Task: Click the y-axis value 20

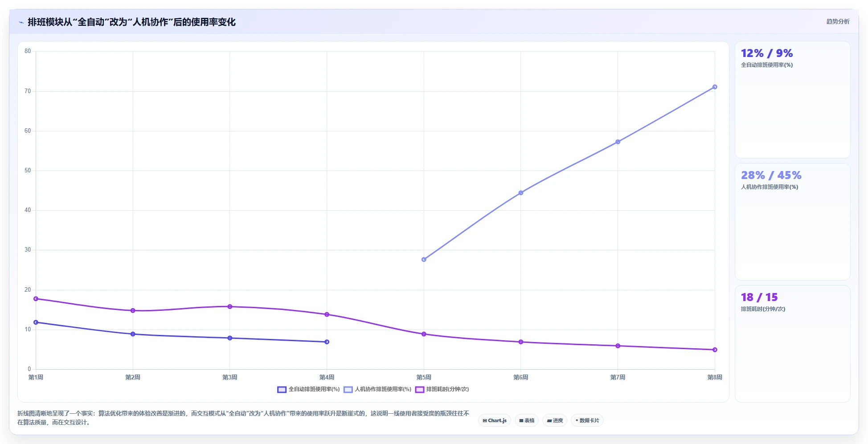Action: 28,290
